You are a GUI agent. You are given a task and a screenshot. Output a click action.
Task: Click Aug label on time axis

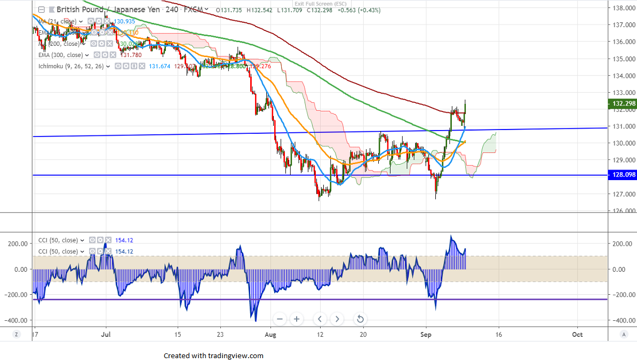(270, 335)
